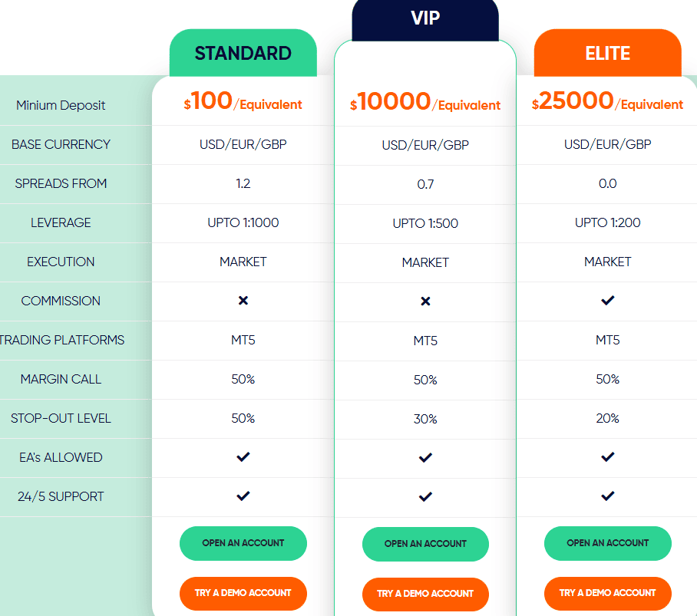The height and width of the screenshot is (616, 697).
Task: Select the ELITE plan header tab
Action: 607,53
